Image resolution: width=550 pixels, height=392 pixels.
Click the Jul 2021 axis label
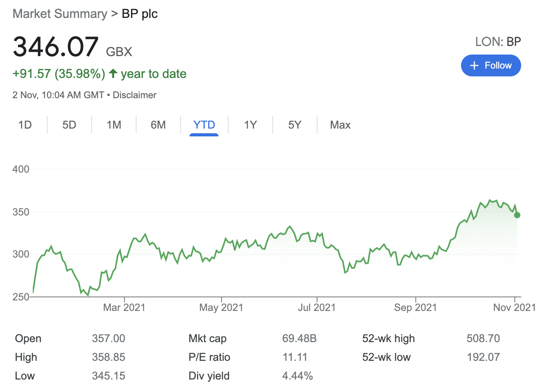tap(317, 308)
